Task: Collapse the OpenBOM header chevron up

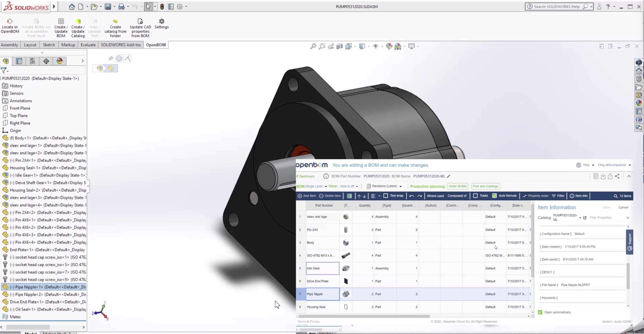Action: pyautogui.click(x=629, y=176)
